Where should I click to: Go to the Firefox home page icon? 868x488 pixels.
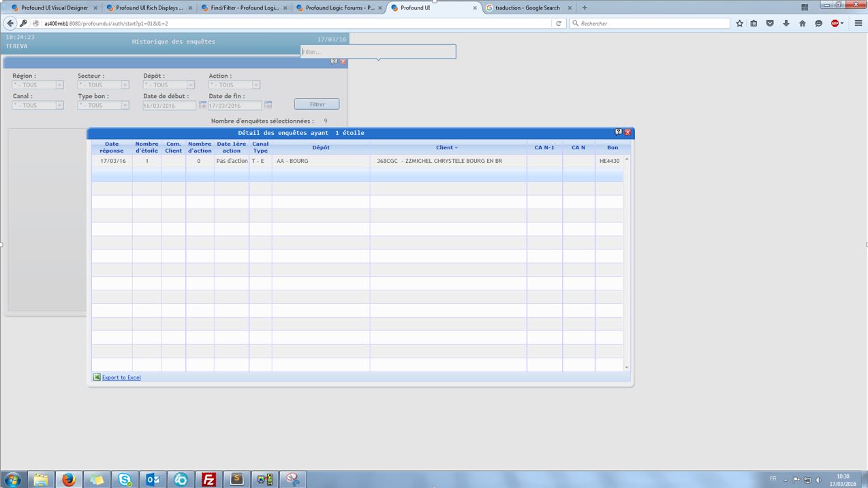click(803, 23)
